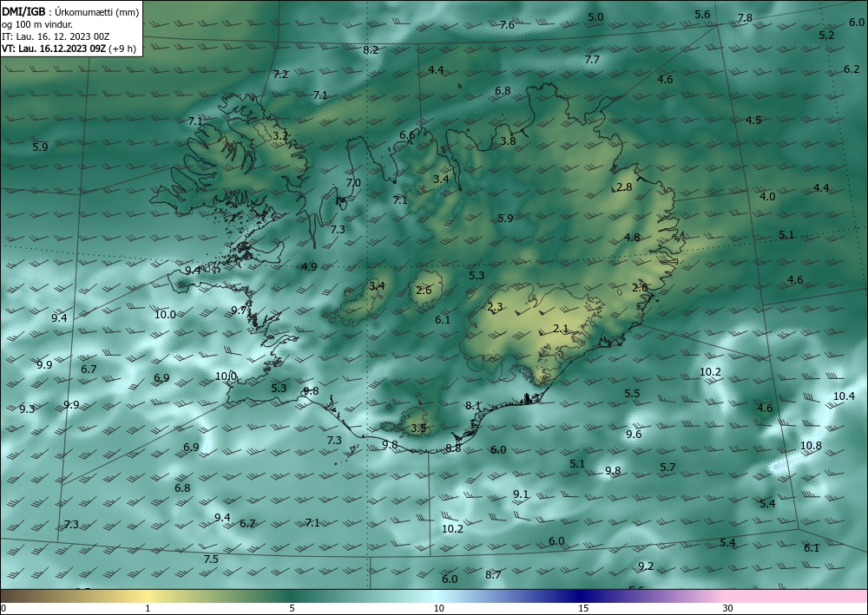
Task: Select the value 3.8 on the map
Action: point(508,141)
